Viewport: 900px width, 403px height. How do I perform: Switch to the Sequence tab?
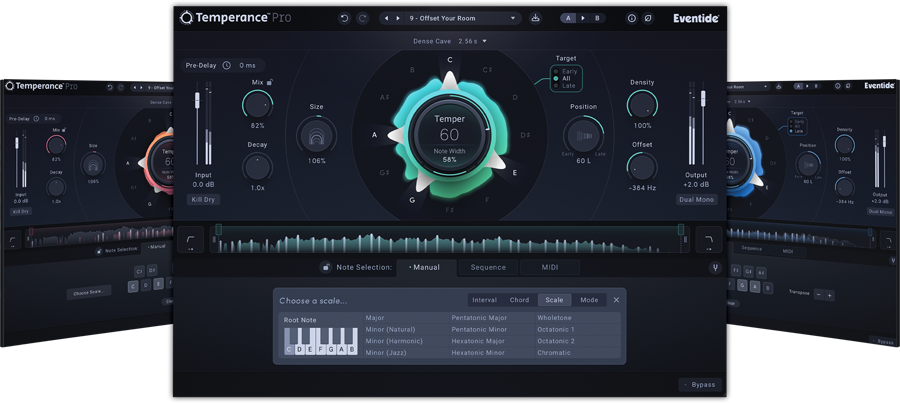[488, 268]
